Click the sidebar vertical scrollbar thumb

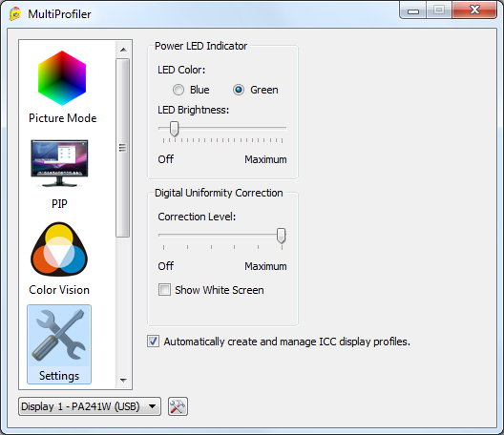[x=123, y=148]
